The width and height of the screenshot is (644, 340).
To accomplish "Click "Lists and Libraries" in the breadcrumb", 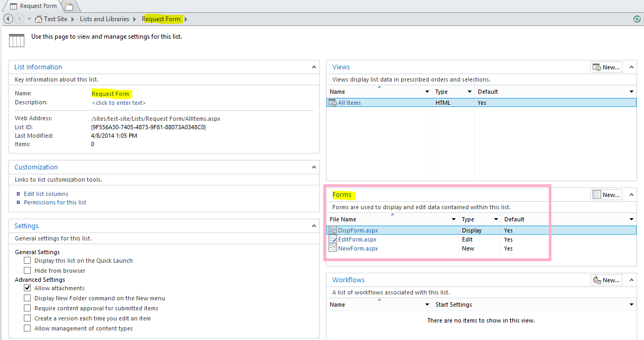I will [104, 19].
